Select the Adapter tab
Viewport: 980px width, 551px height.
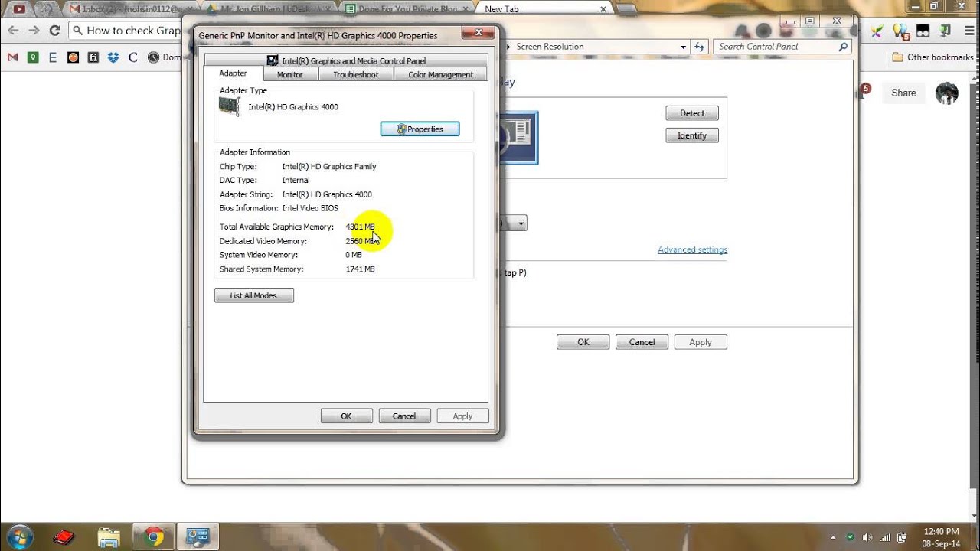tap(233, 73)
